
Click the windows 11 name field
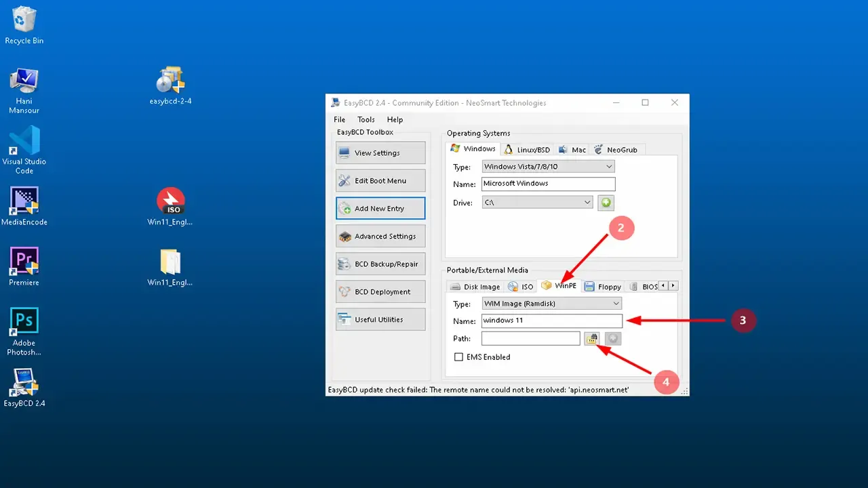(551, 321)
